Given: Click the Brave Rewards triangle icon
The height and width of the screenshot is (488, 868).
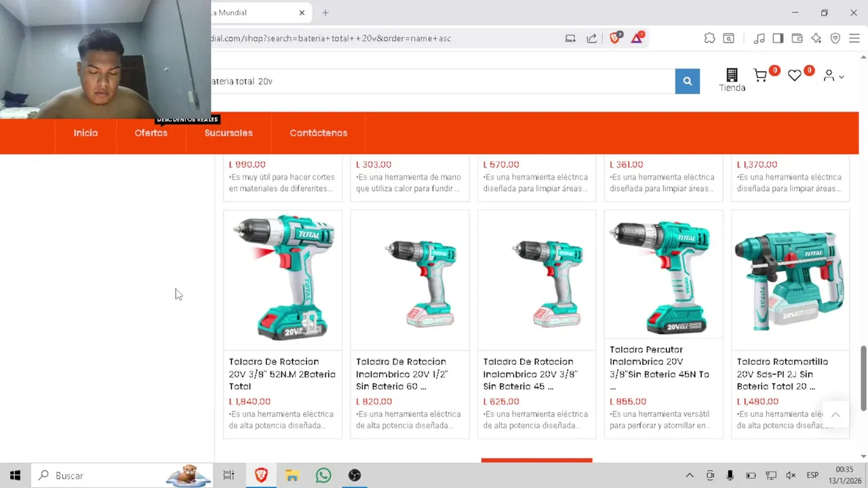Looking at the screenshot, I should pos(637,38).
